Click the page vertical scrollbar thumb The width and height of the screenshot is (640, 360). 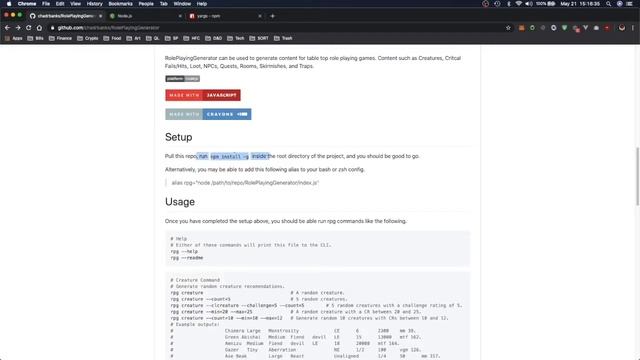click(x=637, y=176)
